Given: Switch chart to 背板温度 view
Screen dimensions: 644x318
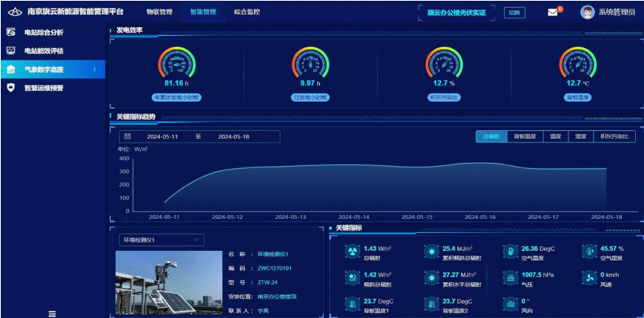Looking at the screenshot, I should tap(524, 136).
